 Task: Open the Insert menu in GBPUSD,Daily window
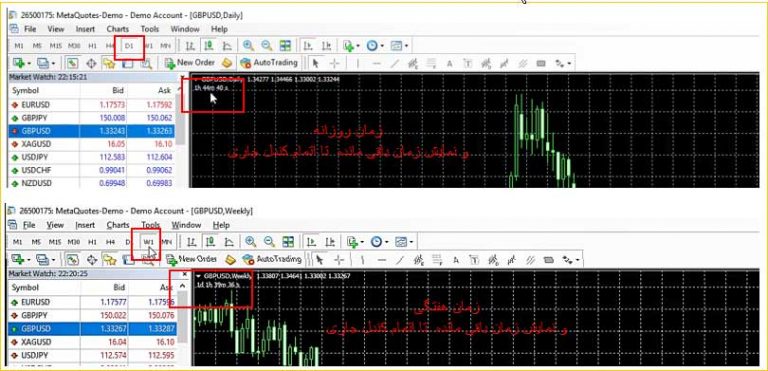click(x=85, y=29)
